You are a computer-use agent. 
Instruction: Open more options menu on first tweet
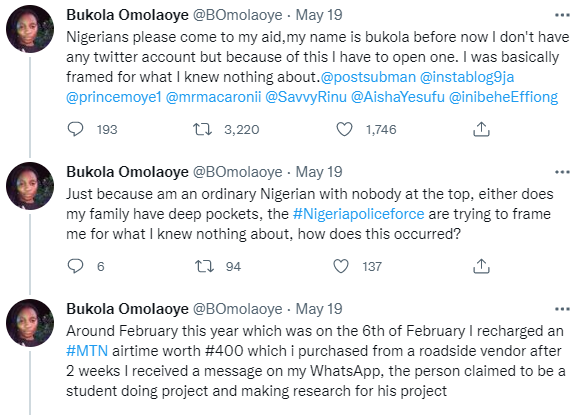tap(562, 15)
